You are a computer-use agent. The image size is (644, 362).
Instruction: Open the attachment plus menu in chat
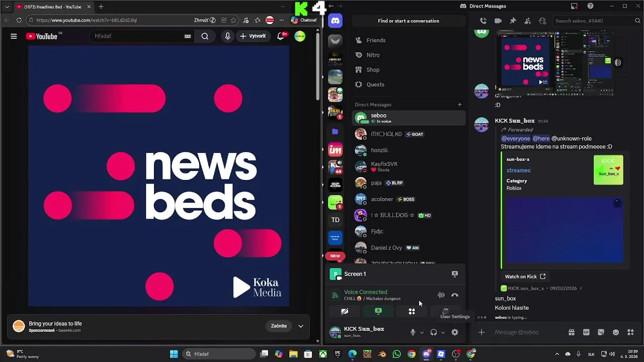point(481,332)
